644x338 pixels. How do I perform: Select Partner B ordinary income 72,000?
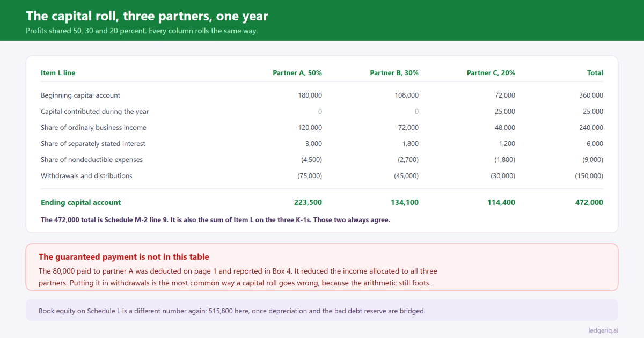coord(408,128)
